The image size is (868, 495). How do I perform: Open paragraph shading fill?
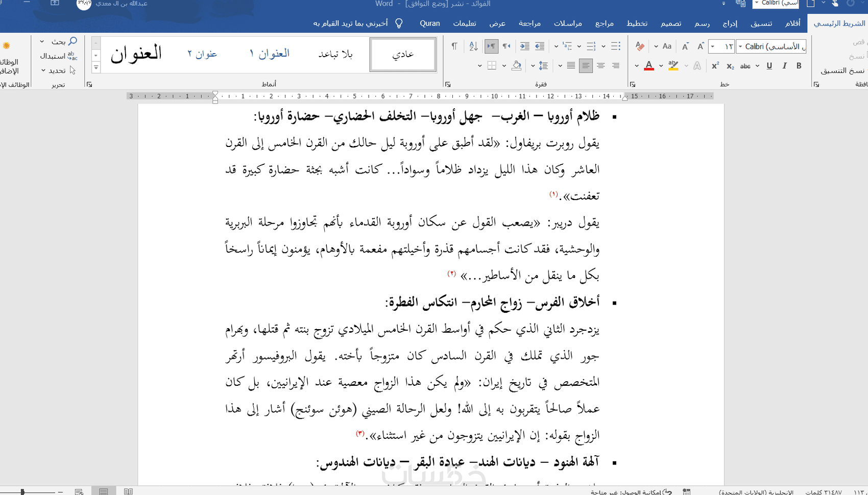click(x=516, y=66)
